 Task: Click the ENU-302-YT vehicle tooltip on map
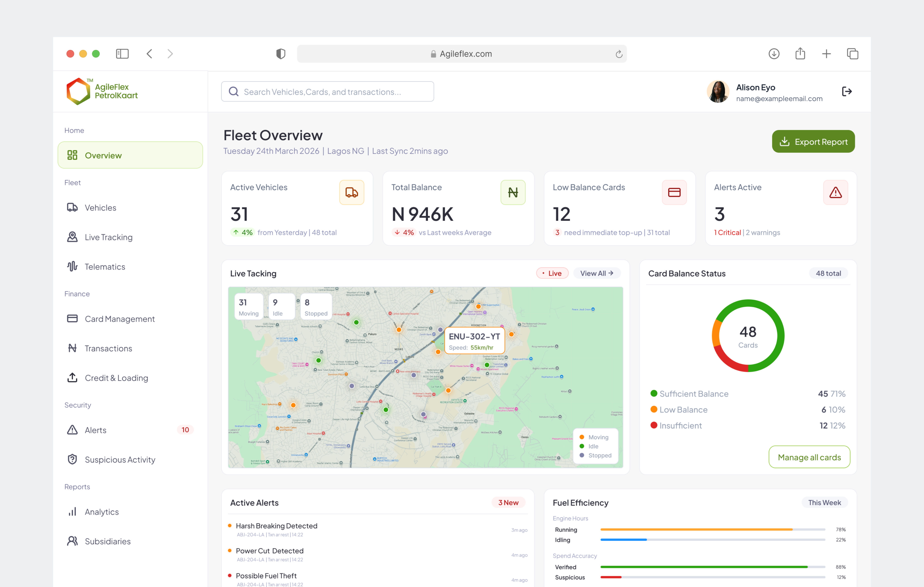point(474,340)
